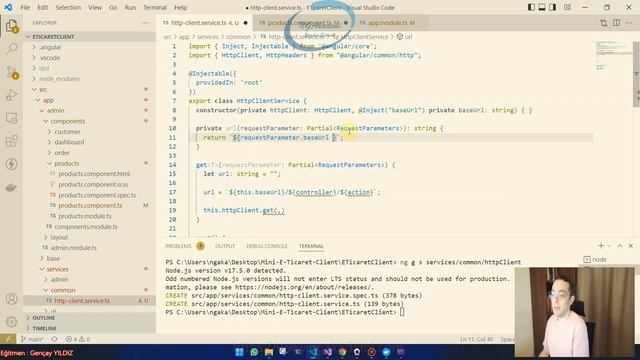Image resolution: width=640 pixels, height=360 pixels.
Task: Click the editor minimap overview
Action: (x=613, y=55)
